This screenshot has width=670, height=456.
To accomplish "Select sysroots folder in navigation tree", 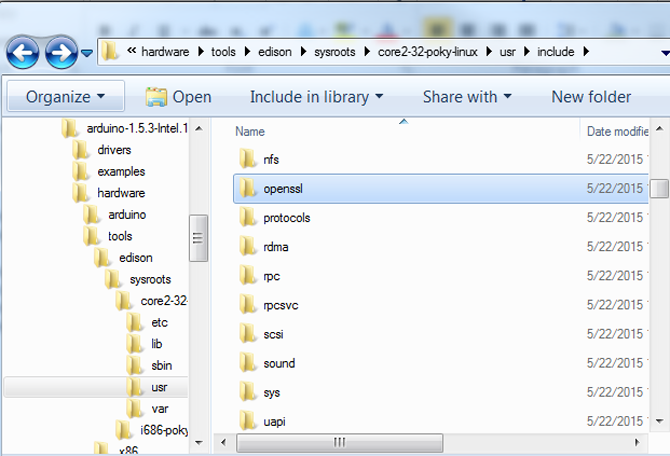I will (x=150, y=279).
